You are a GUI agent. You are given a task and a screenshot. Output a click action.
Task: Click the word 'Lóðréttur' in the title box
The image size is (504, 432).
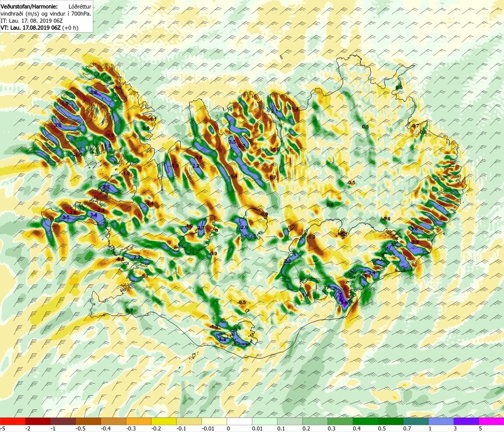click(80, 7)
